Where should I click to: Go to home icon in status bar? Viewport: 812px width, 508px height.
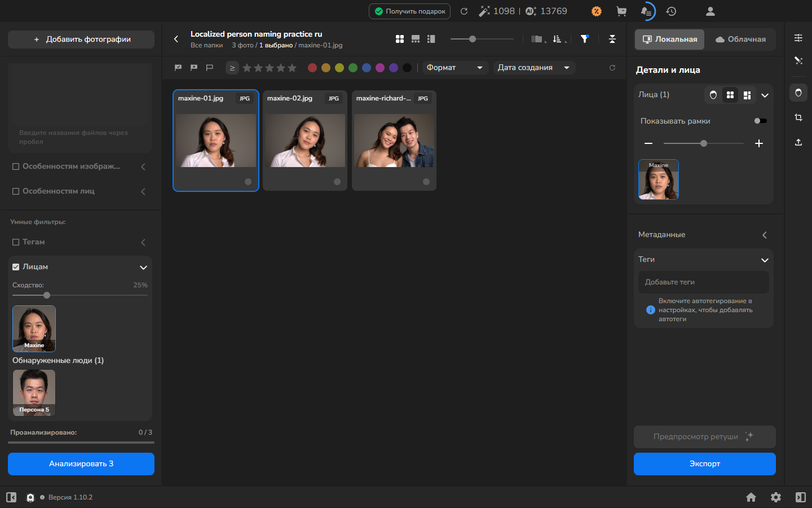751,497
